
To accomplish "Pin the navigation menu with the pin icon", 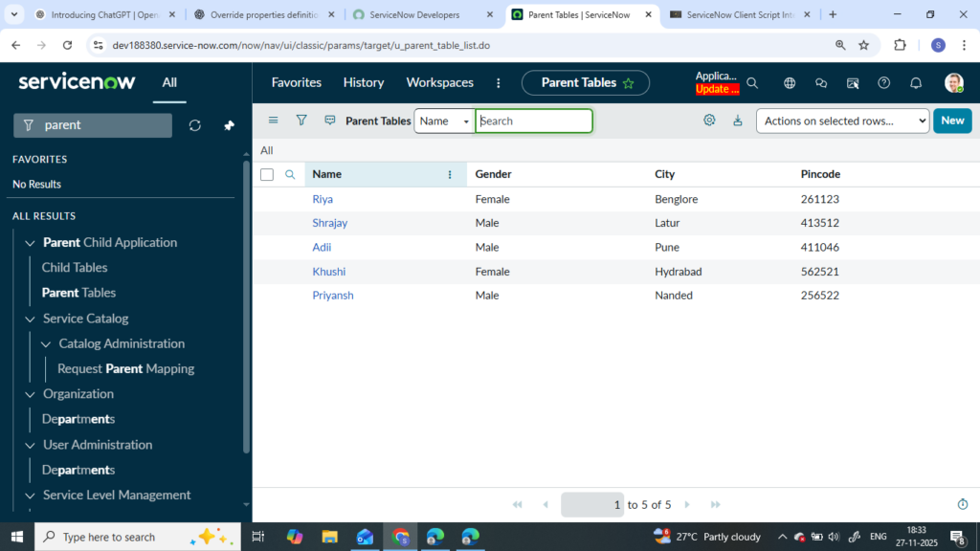I will click(229, 125).
